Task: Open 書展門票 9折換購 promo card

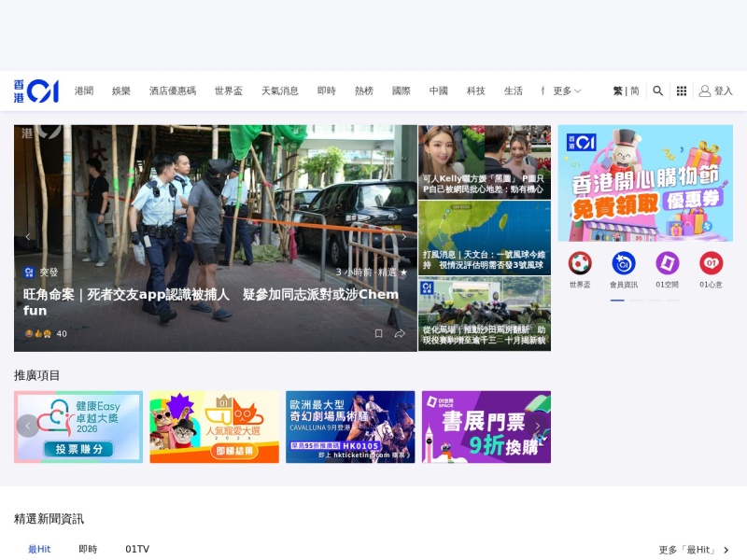Action: pos(486,427)
